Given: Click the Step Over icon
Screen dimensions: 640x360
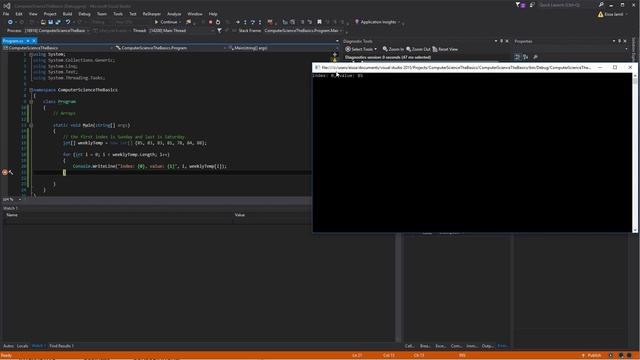Looking at the screenshot, I should coord(253,22).
